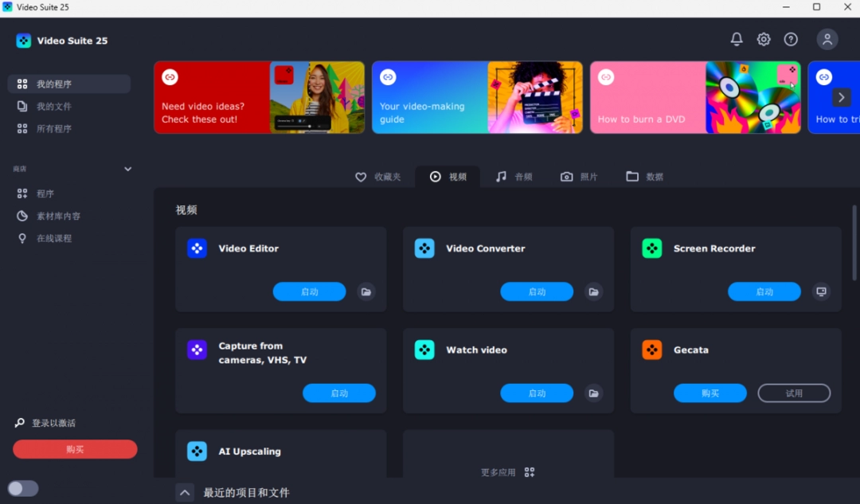860x504 pixels.
Task: Open folder icon beside Video Converter launch
Action: coord(593,291)
